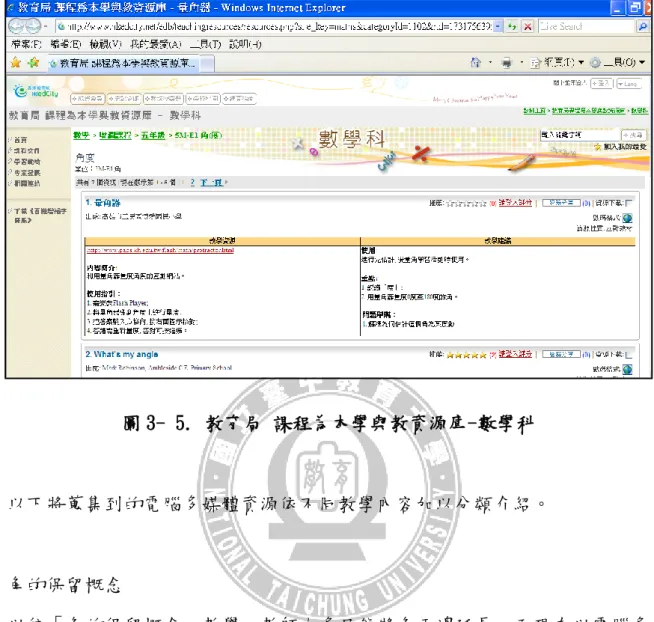Click the Print icon in command bar
Viewport: 654px width, 622px height.
pyautogui.click(x=506, y=63)
